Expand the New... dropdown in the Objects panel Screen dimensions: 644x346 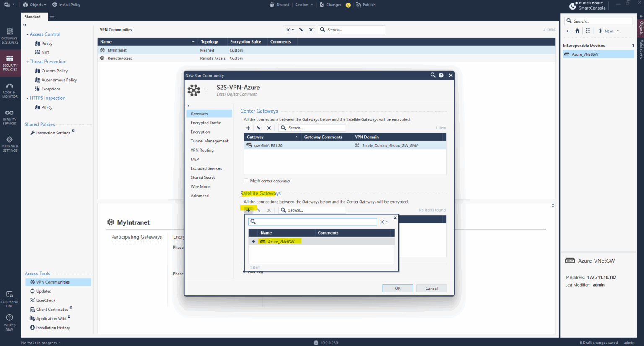[608, 31]
